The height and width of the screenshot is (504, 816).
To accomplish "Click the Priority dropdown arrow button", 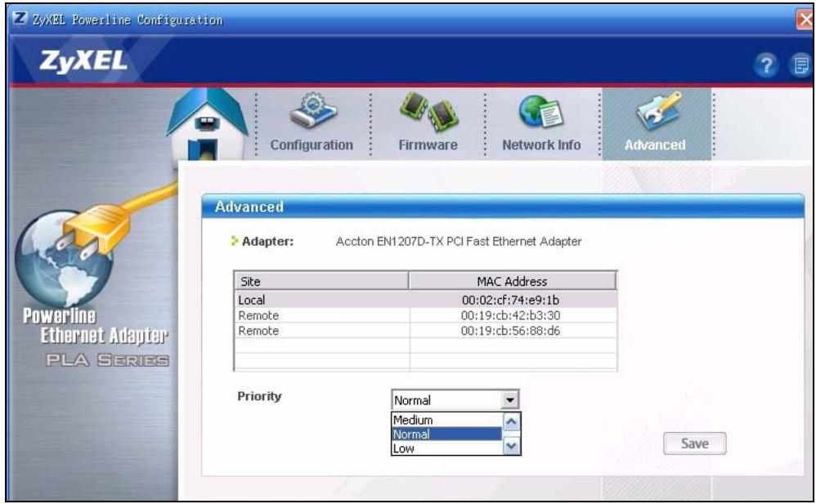I will coord(510,400).
